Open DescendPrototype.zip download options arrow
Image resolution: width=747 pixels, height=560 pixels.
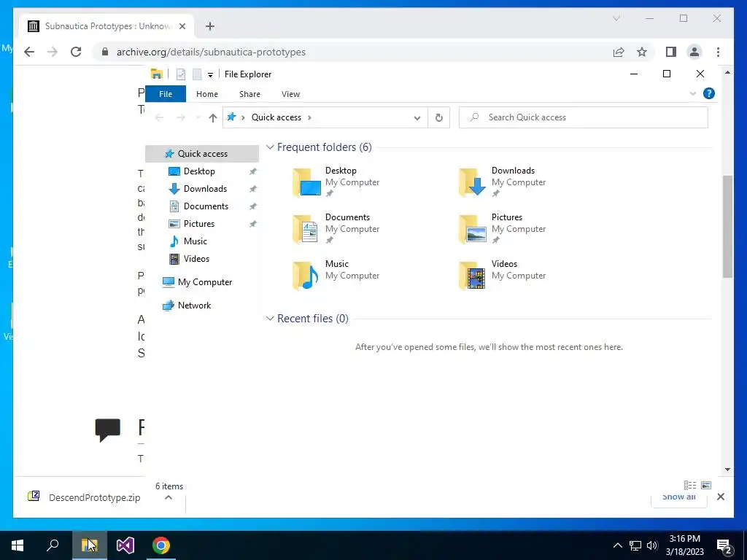(x=169, y=497)
